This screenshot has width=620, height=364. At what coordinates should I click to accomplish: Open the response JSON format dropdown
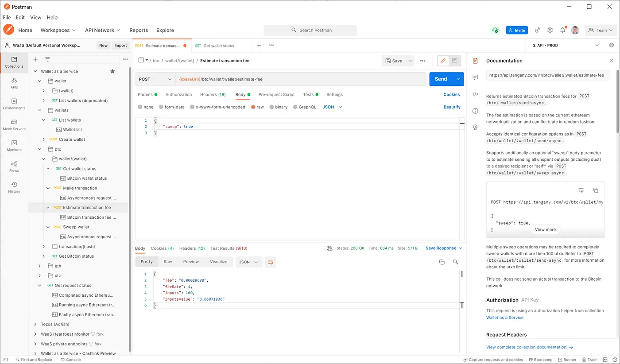pyautogui.click(x=249, y=262)
